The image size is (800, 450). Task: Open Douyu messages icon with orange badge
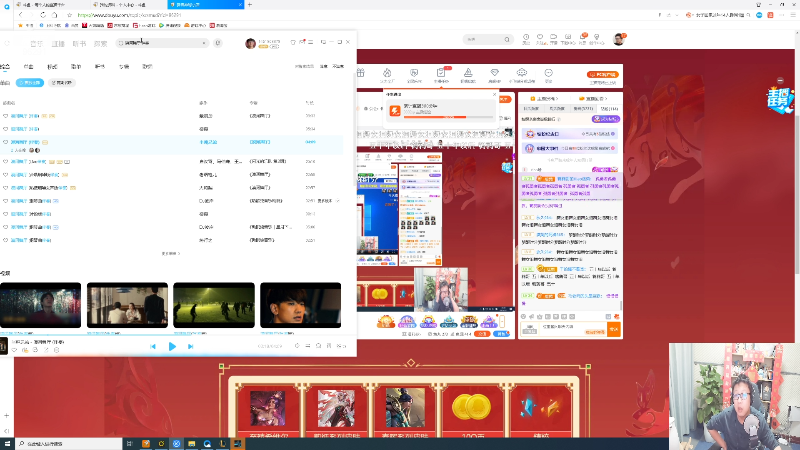point(583,39)
